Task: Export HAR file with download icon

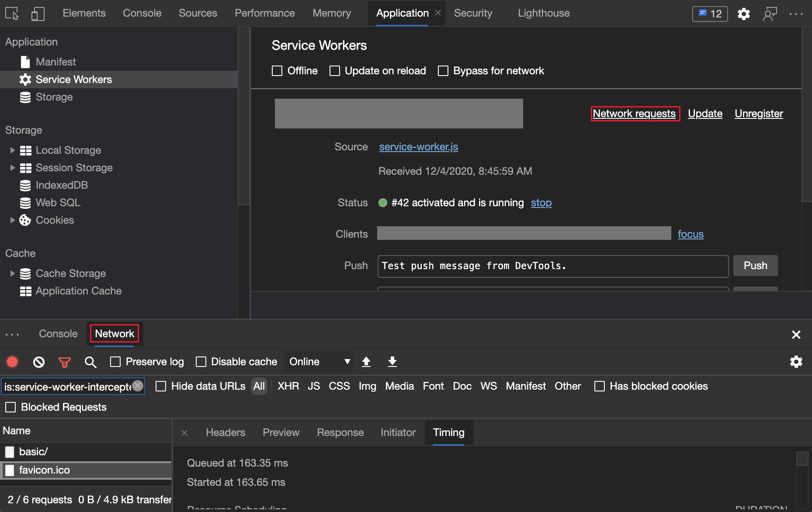Action: [x=392, y=362]
